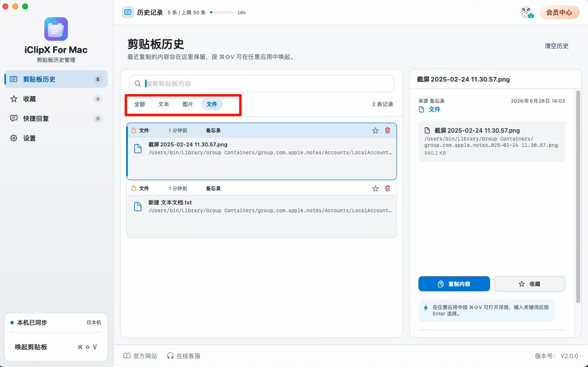Click the 复制内容 button
588x367 pixels.
tap(454, 284)
